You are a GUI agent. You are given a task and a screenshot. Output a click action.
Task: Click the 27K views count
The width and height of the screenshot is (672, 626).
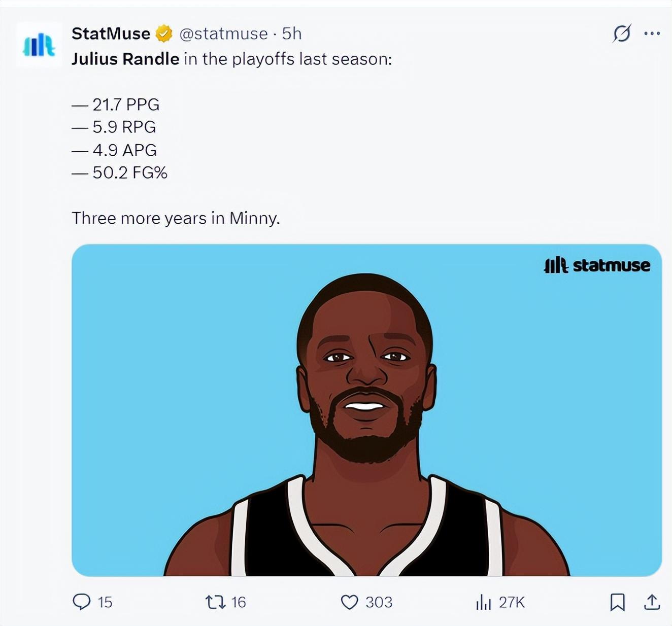[x=511, y=602]
